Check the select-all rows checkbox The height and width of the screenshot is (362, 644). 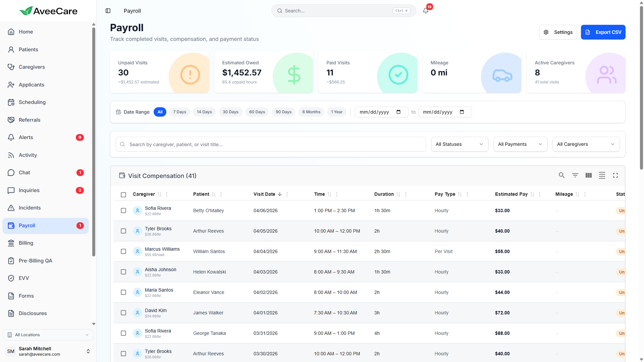[x=123, y=195]
